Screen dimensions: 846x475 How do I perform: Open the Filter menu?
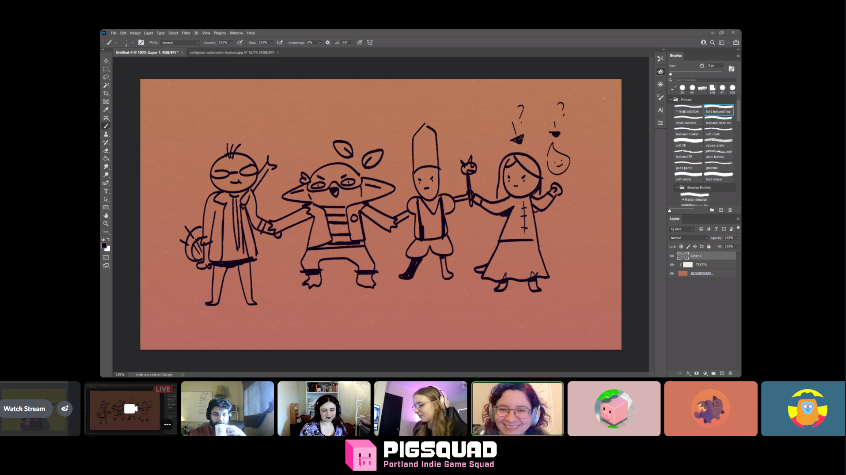pos(186,33)
